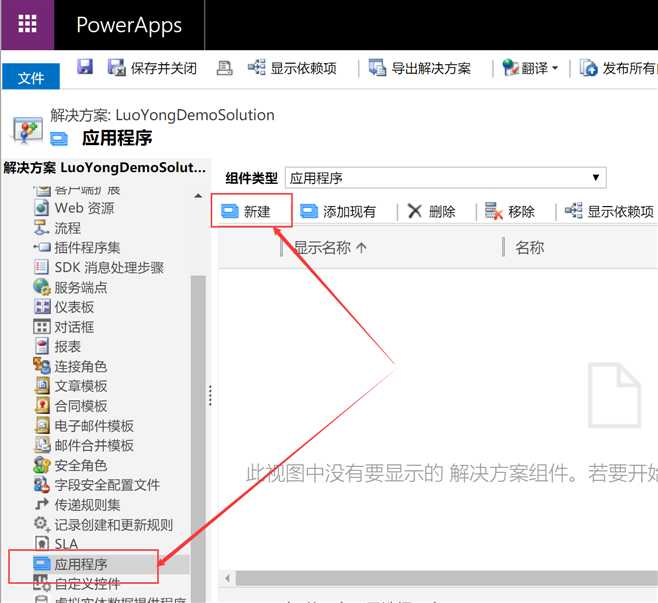658x603 pixels.
Task: Click the 导出解决方案 icon
Action: point(377,67)
